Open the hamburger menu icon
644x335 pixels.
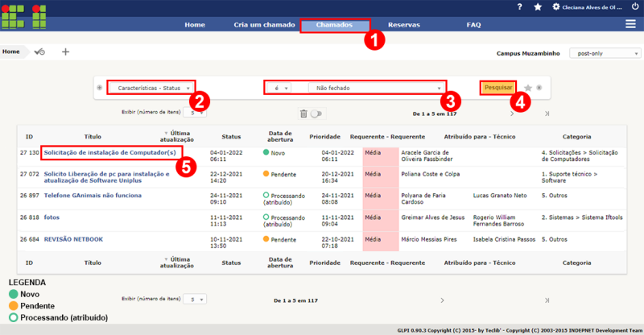click(x=630, y=24)
